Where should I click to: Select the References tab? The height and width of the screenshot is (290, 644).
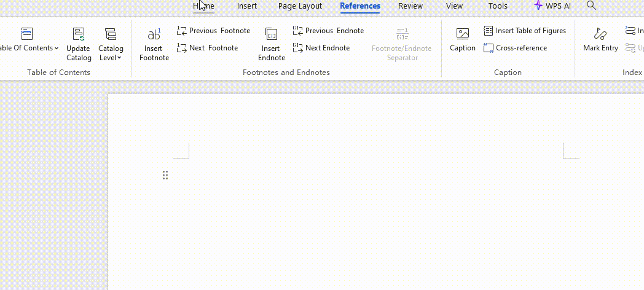tap(360, 6)
